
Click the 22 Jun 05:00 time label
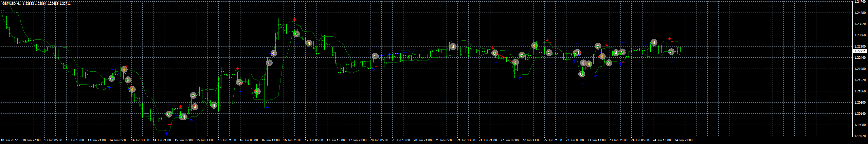point(510,140)
